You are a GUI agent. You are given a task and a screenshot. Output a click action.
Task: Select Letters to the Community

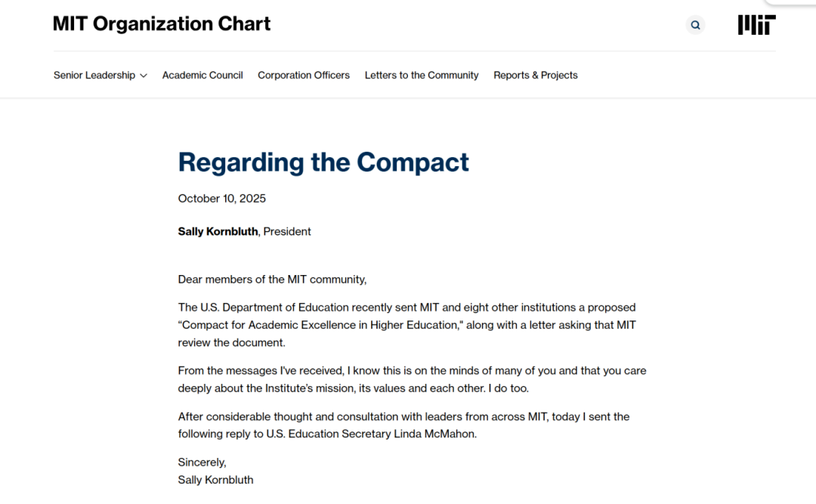pyautogui.click(x=422, y=75)
